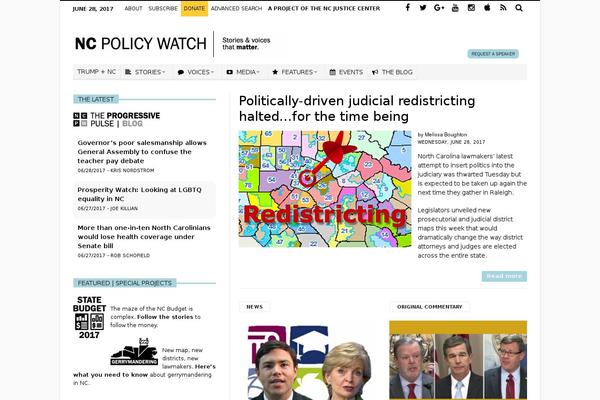Open the News section thumbnail image
Screen dimensions: 600x400
tap(309, 361)
